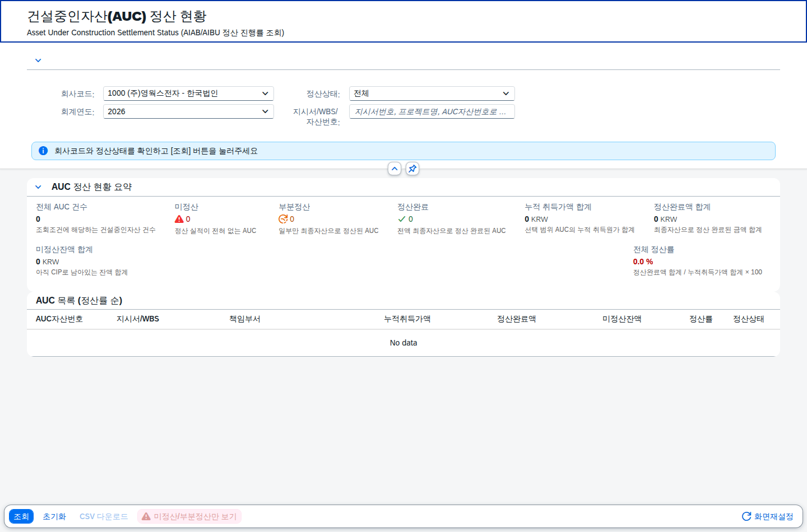807x532 pixels.
Task: Sort by AUC자산번호 column header
Action: 59,319
